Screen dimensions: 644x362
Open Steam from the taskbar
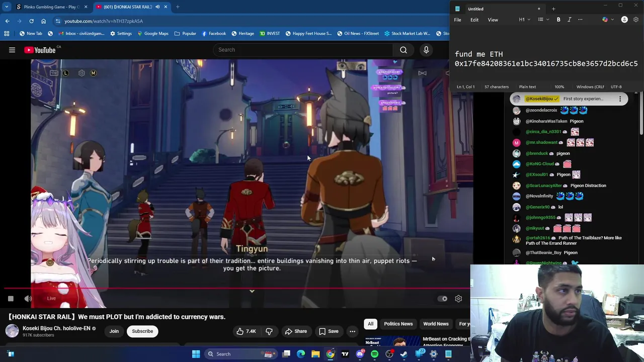tap(404, 354)
